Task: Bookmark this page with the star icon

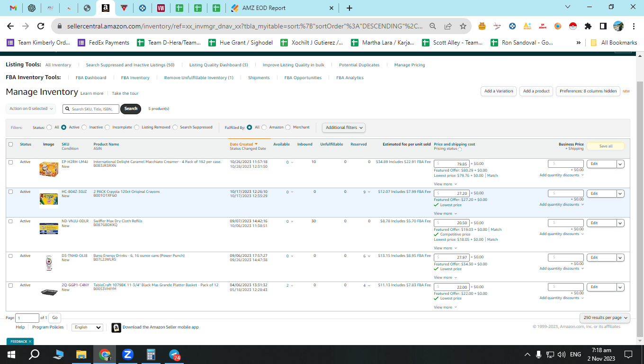Action: (463, 26)
